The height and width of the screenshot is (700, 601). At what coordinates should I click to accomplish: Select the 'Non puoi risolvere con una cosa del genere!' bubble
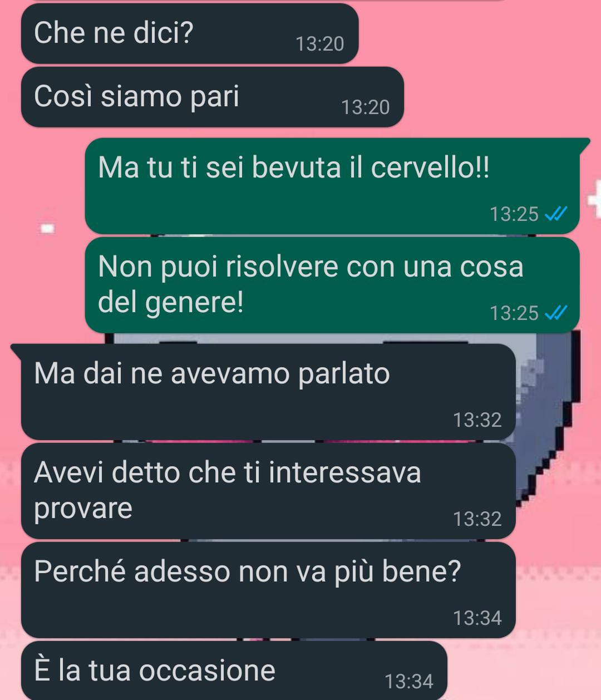332,285
